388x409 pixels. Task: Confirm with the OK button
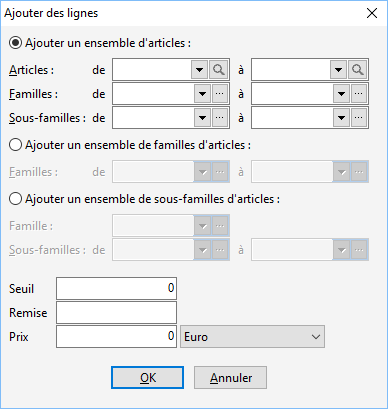tap(147, 378)
